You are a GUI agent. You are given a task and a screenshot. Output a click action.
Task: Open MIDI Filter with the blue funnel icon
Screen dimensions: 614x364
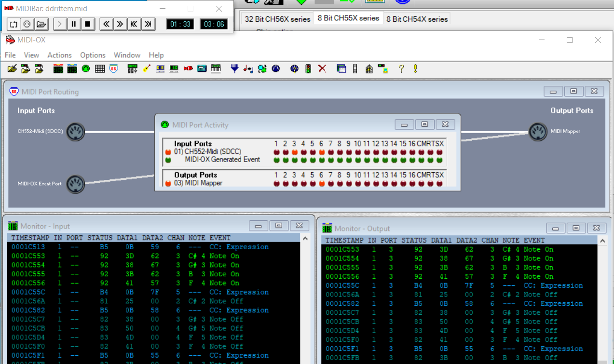(x=234, y=69)
